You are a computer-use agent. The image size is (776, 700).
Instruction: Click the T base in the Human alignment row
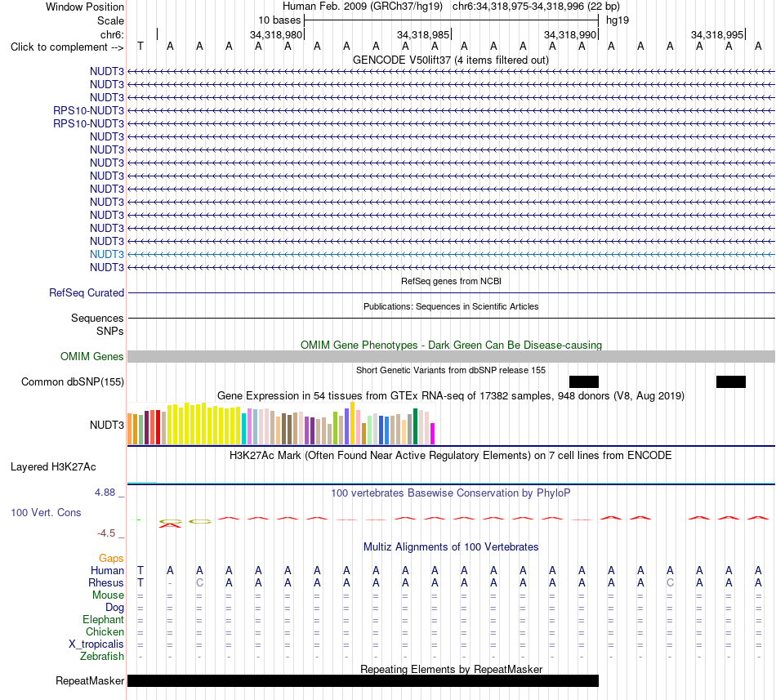140,570
